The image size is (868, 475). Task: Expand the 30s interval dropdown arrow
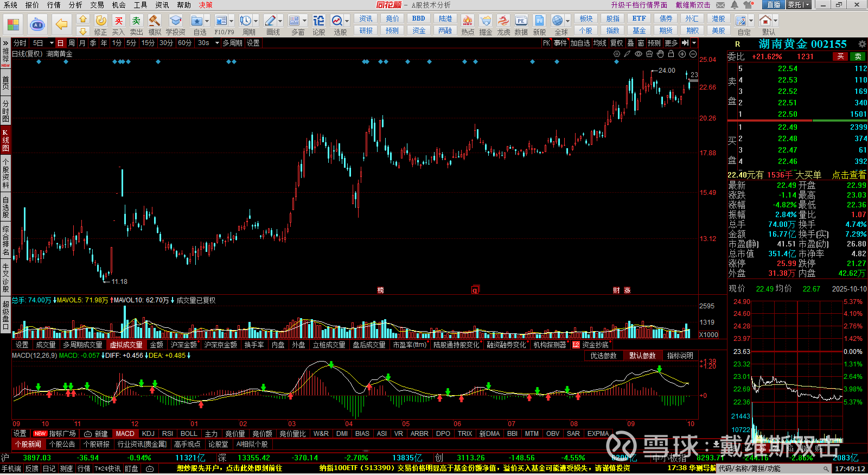point(217,43)
